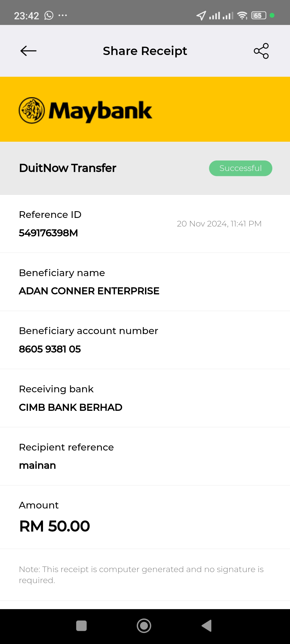Tap the DuitNow Transfer heading
This screenshot has height=644, width=290.
tap(68, 168)
